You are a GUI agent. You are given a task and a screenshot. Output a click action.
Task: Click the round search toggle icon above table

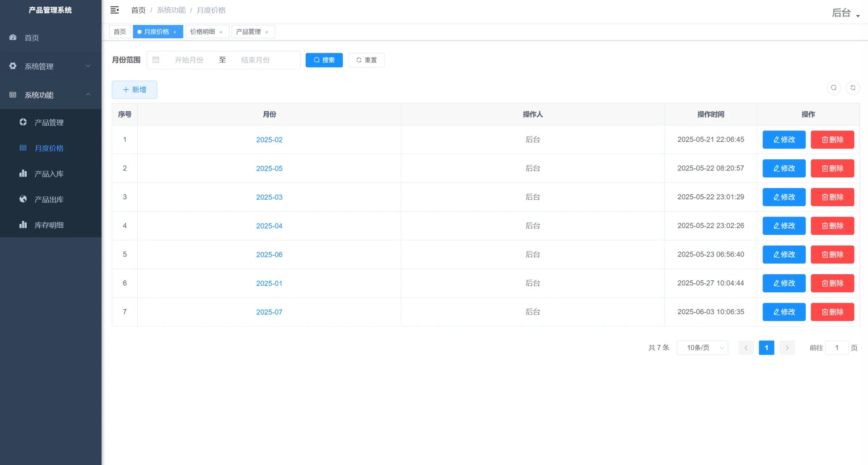(834, 88)
